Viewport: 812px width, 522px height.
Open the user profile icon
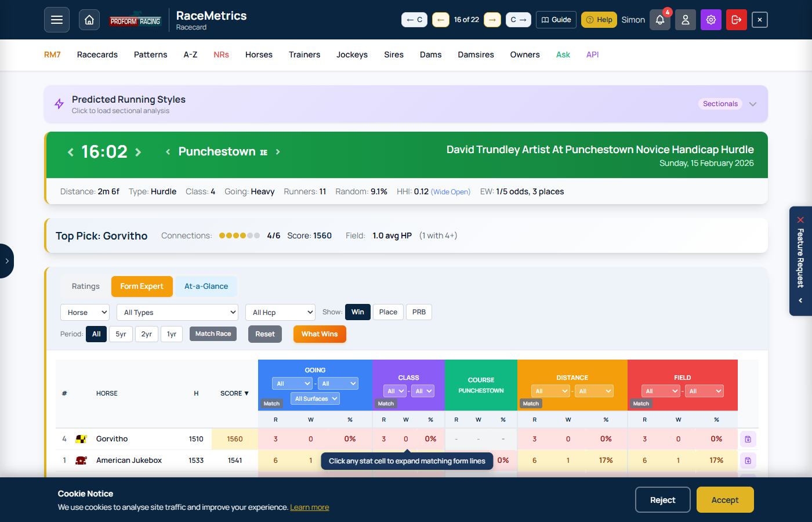(x=685, y=19)
